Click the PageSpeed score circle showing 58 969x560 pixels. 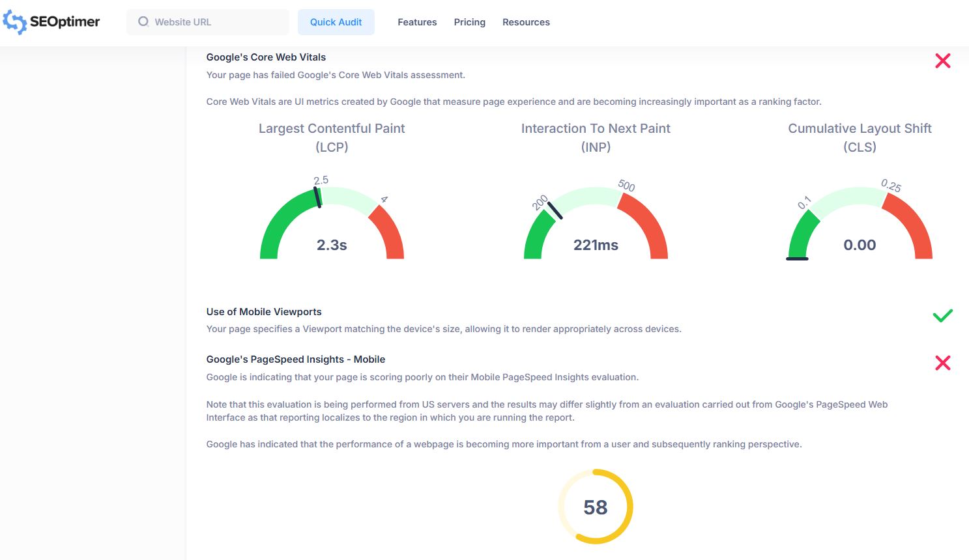[596, 507]
